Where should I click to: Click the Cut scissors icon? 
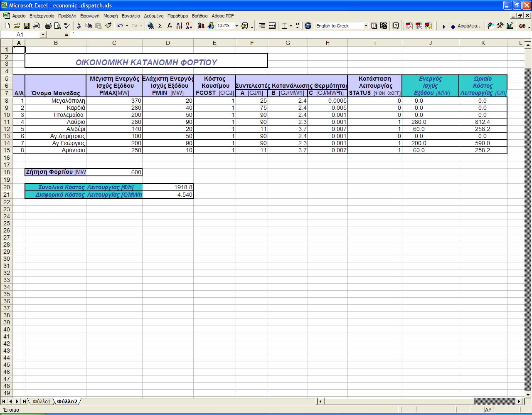click(79, 26)
